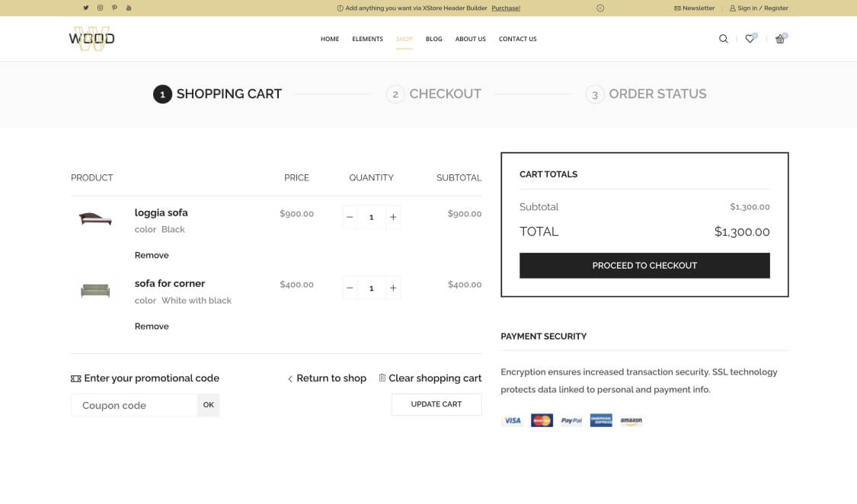The image size is (857, 504).
Task: Increase loggia sofa quantity with plus
Action: tap(393, 217)
